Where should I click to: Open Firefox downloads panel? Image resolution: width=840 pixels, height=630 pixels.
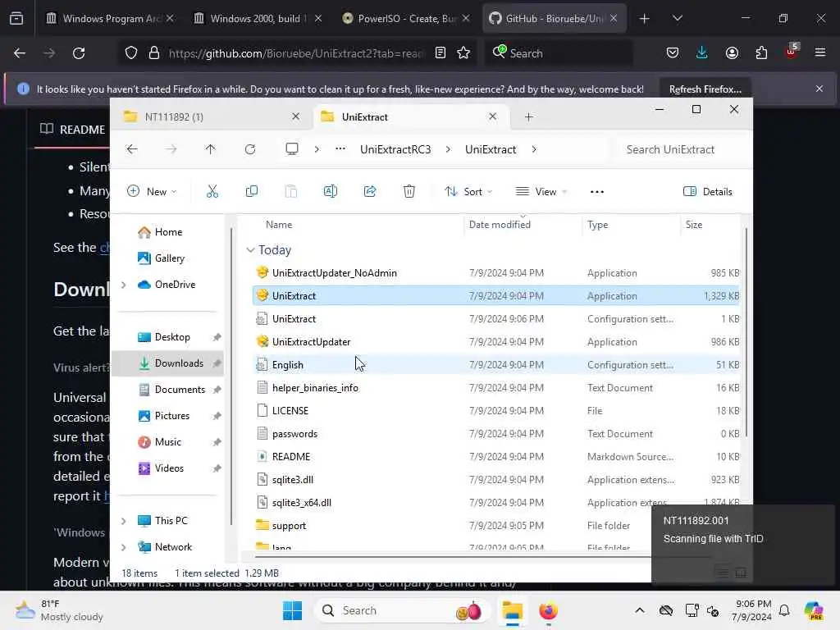[x=702, y=53]
